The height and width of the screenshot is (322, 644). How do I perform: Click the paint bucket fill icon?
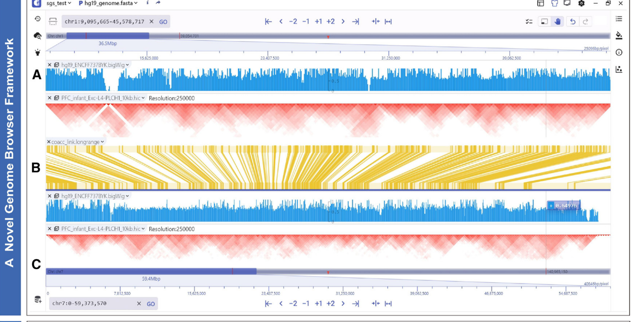coord(619,36)
